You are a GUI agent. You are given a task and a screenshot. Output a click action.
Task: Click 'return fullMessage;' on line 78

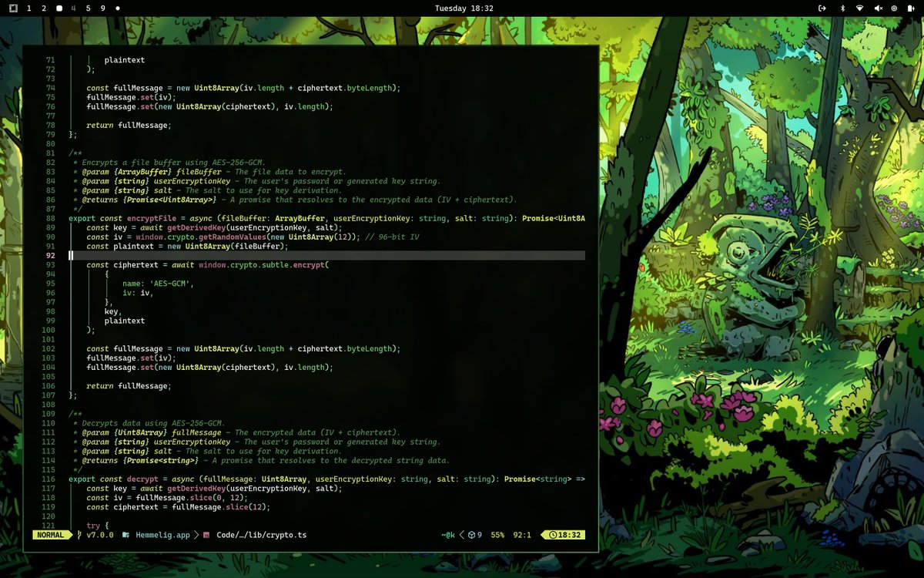(129, 126)
